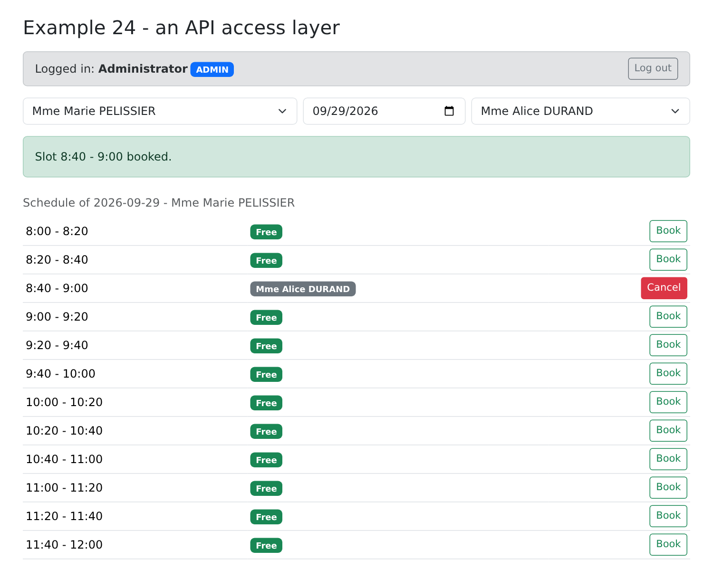Click the Mme Alice DURAND booked badge
This screenshot has width=713, height=588.
303,289
